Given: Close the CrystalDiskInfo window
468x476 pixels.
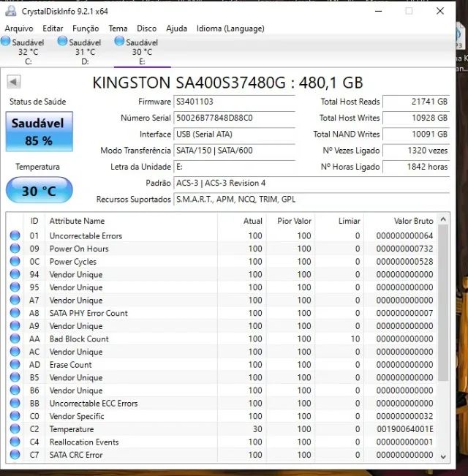Looking at the screenshot, I should coord(440,11).
